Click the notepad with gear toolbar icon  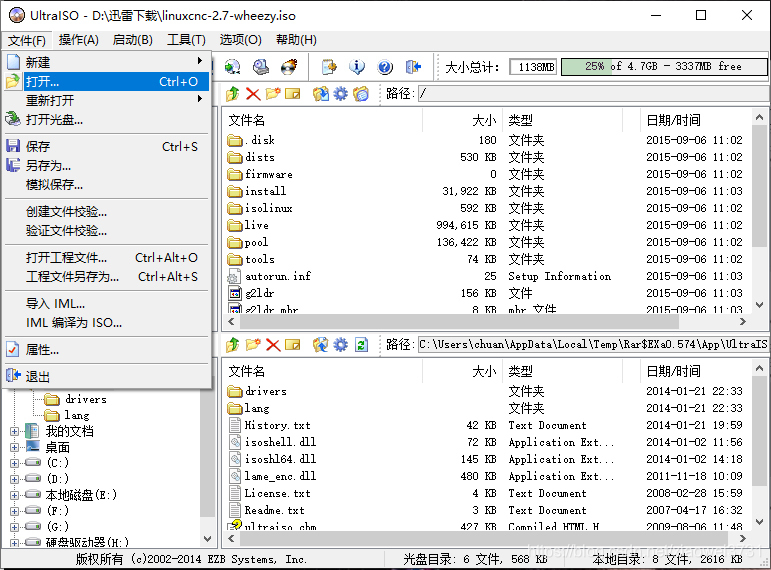[329, 66]
